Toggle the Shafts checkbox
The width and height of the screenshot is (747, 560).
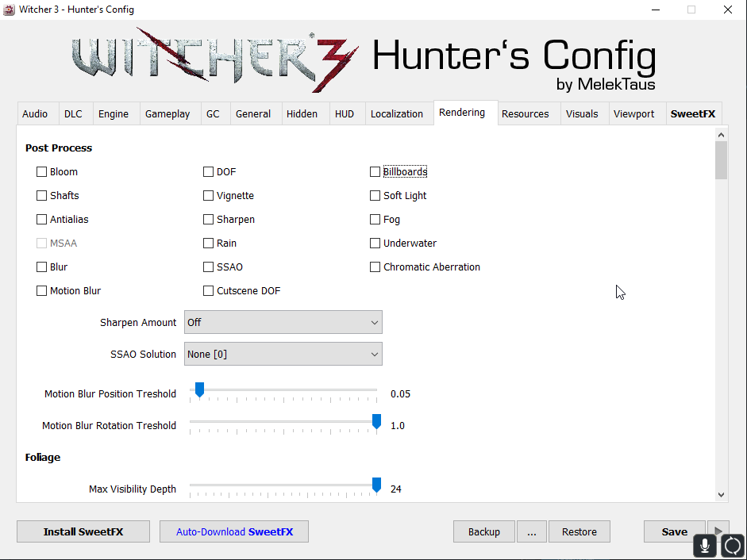point(41,196)
